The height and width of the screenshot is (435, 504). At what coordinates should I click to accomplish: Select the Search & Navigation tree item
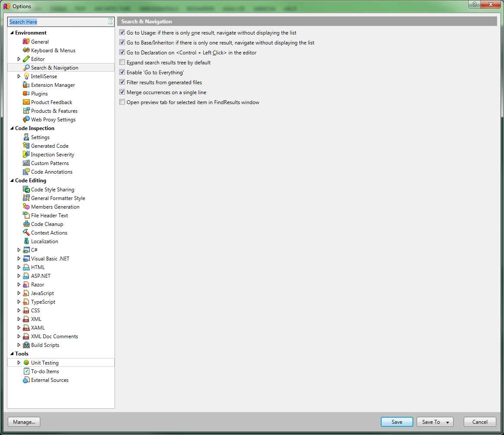[55, 67]
